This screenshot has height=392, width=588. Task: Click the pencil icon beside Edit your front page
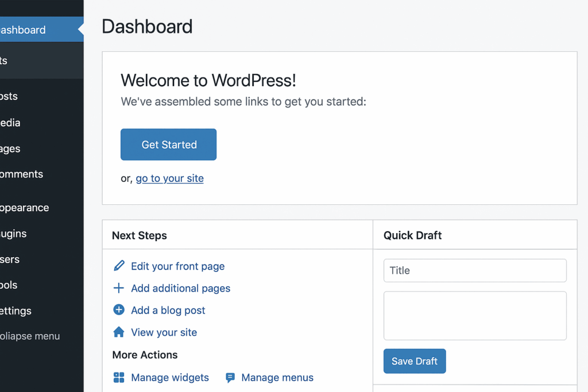pos(119,266)
